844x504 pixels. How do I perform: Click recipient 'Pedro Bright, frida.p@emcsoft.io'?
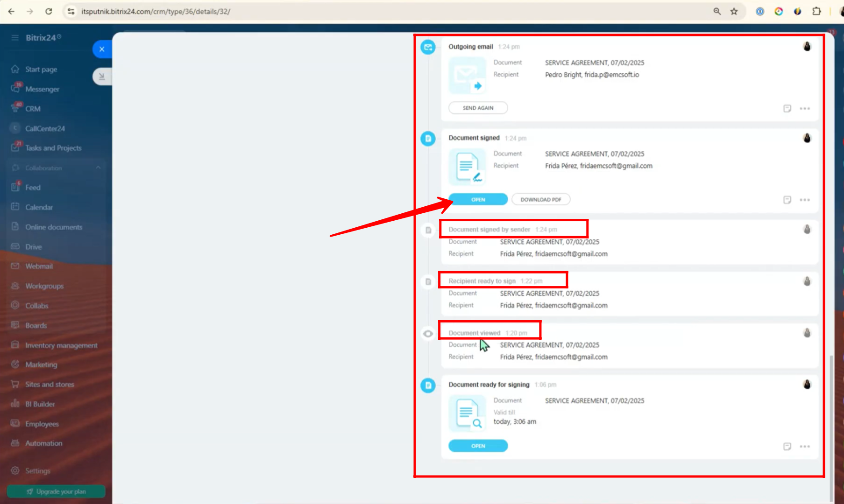(592, 75)
